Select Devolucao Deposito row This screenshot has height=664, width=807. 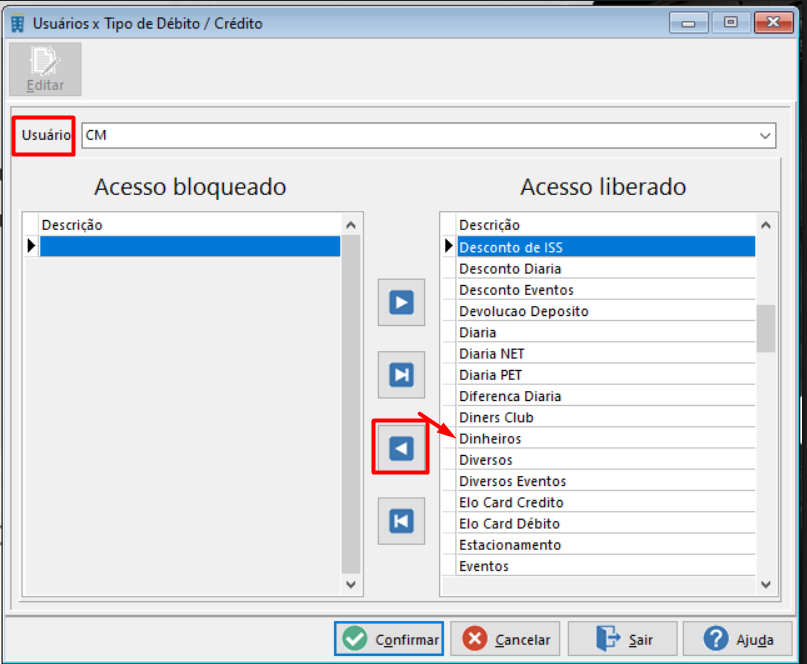coord(606,311)
